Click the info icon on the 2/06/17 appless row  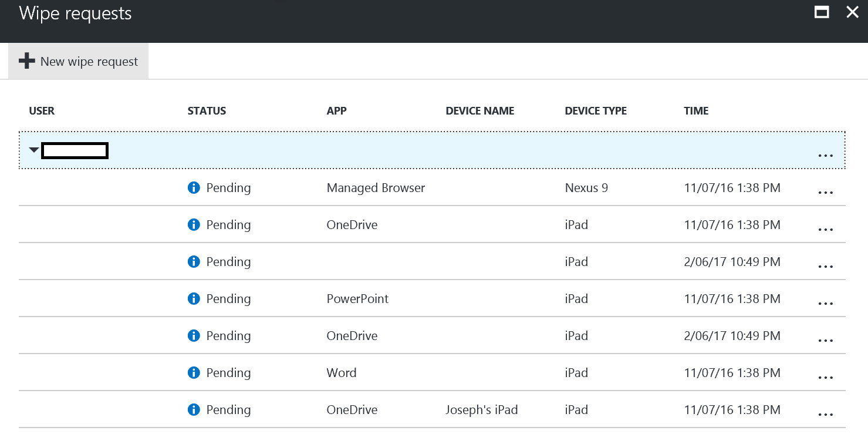[194, 261]
